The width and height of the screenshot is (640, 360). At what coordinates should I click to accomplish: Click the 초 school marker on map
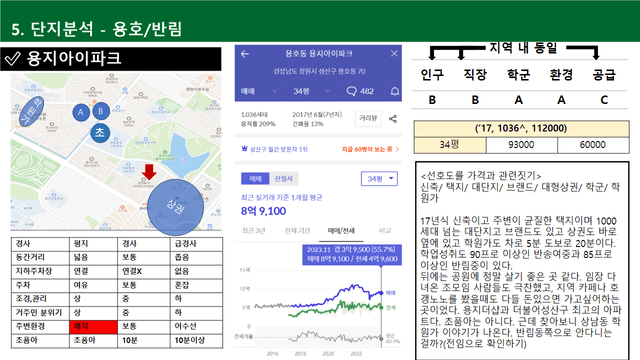pos(100,133)
